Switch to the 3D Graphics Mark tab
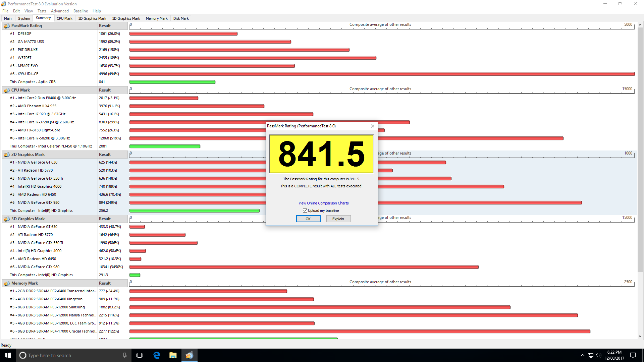 (x=126, y=18)
